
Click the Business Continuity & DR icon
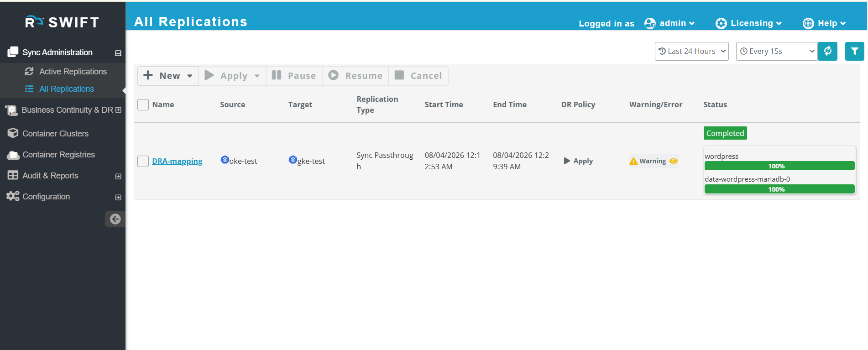pos(11,110)
